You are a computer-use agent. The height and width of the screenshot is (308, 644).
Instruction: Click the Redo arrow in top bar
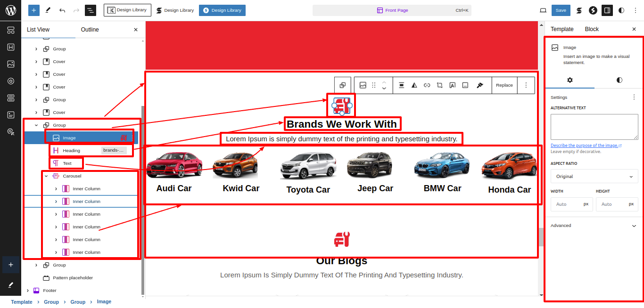(76, 10)
